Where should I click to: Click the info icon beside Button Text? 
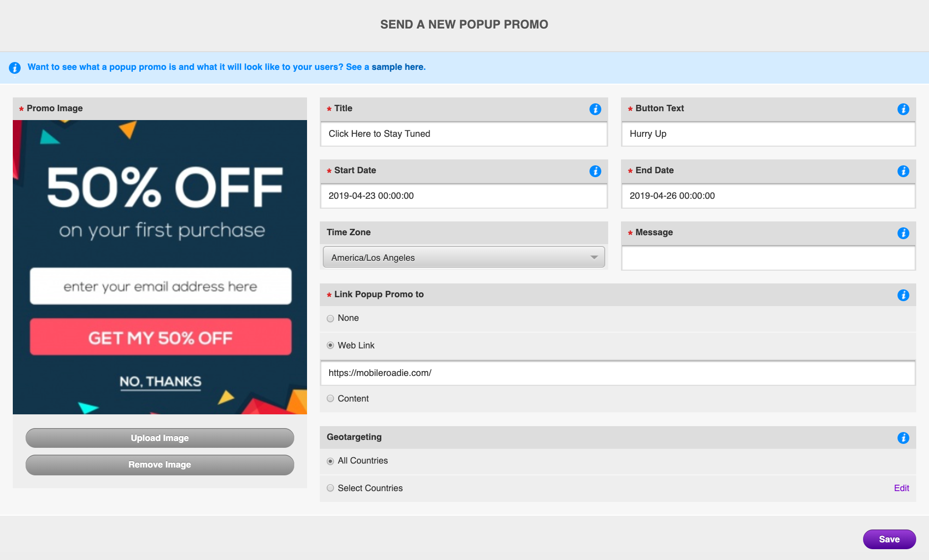903,109
